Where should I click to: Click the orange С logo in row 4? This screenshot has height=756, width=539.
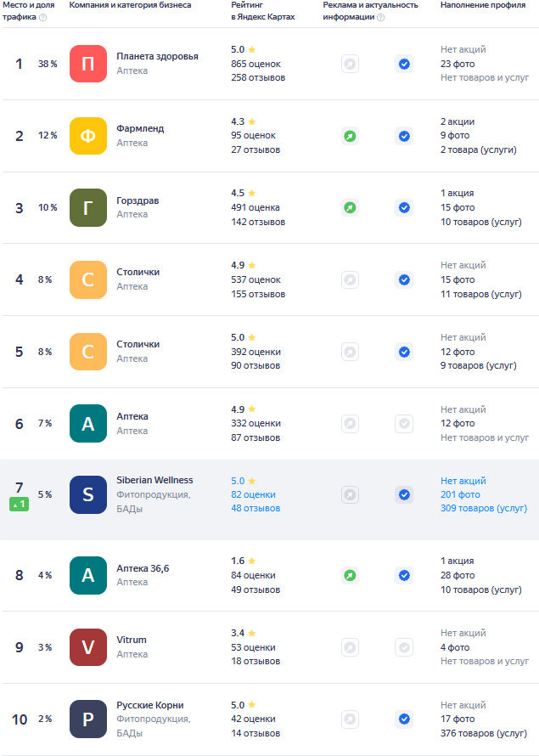88,279
